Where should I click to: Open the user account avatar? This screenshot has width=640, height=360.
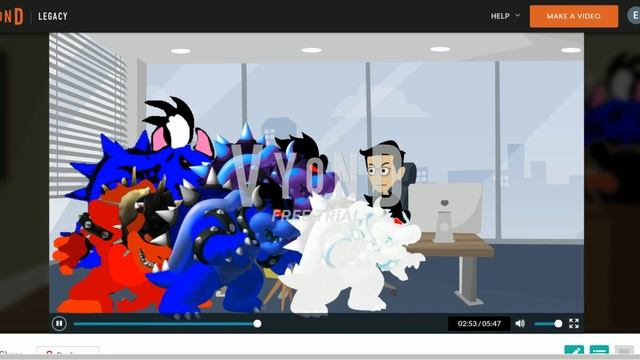click(x=634, y=16)
